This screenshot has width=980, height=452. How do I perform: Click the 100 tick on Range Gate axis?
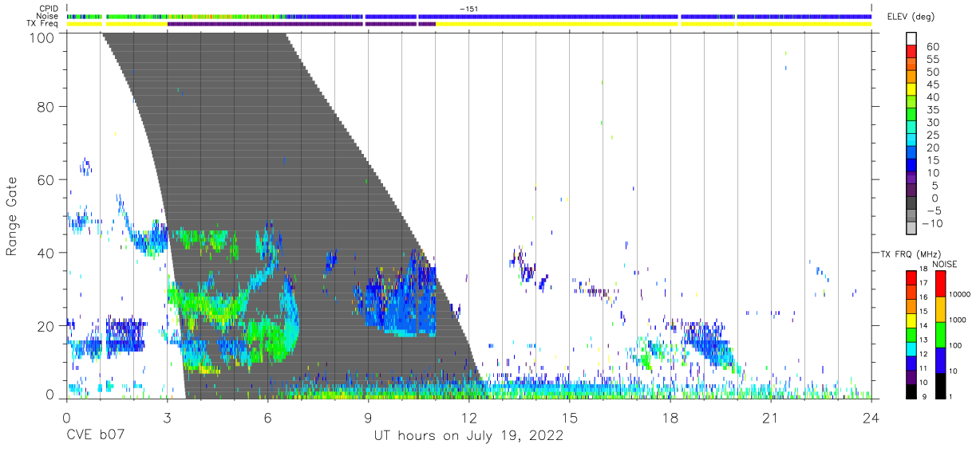click(x=41, y=37)
